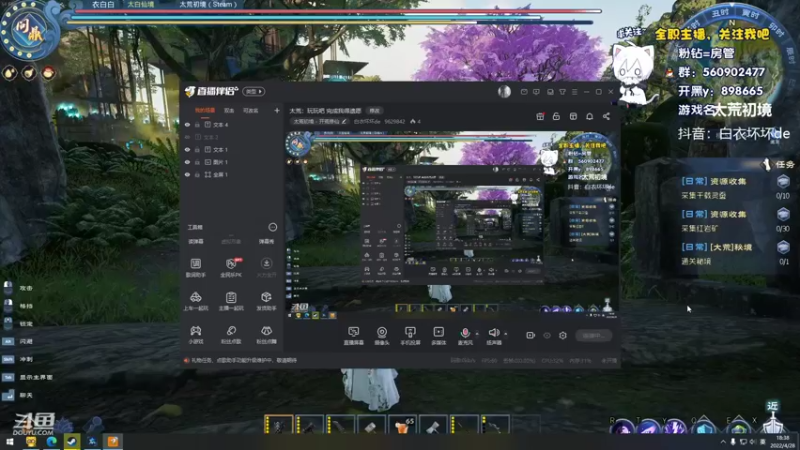Image resolution: width=800 pixels, height=450 pixels.
Task: Open the first toolbox tool left of 全民乐PK
Action: [195, 267]
